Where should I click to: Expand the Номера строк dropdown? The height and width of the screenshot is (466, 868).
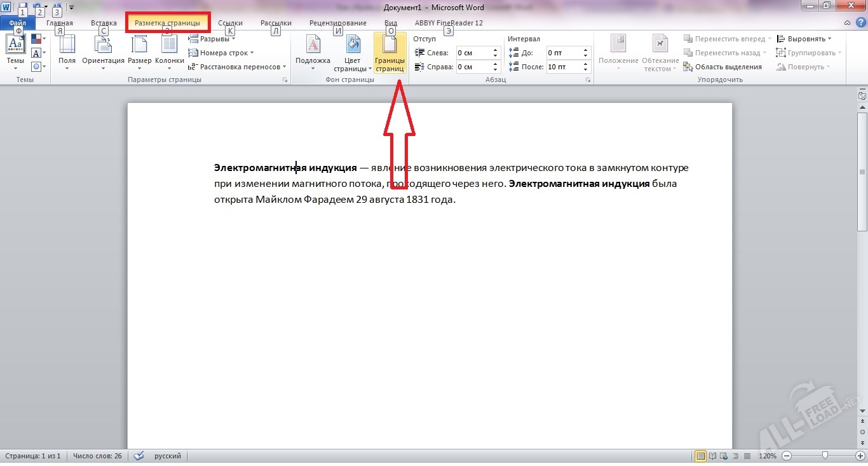(222, 53)
